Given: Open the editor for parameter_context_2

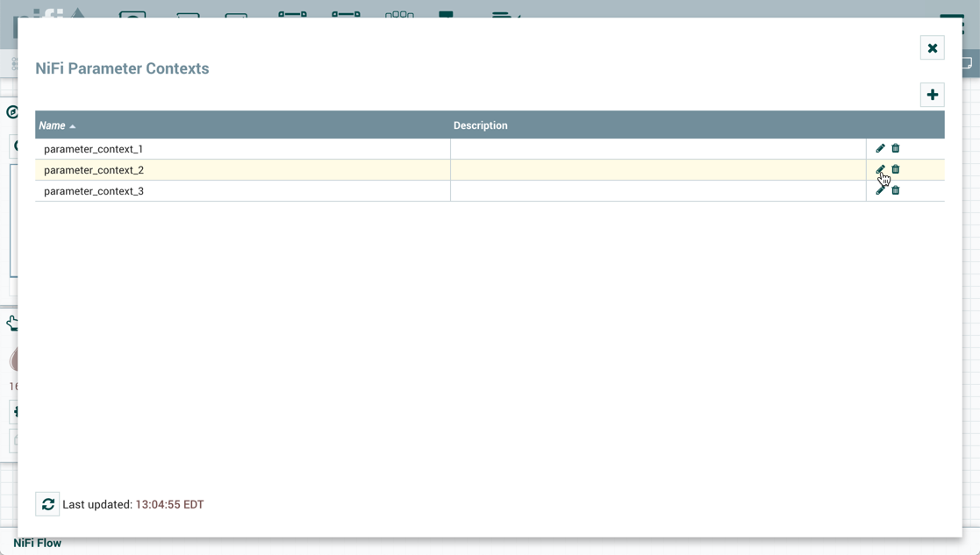Looking at the screenshot, I should tap(880, 169).
